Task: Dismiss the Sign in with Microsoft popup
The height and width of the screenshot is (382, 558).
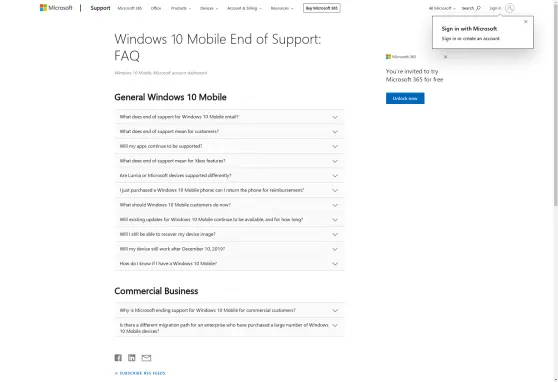Action: pos(526,22)
